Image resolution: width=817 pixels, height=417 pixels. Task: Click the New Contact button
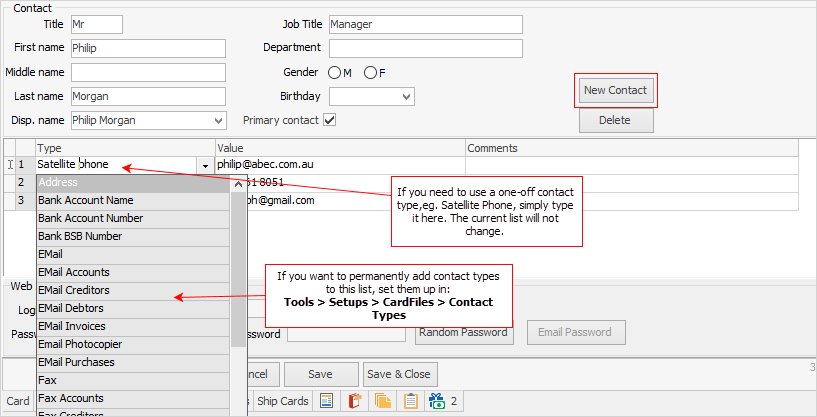click(x=615, y=90)
